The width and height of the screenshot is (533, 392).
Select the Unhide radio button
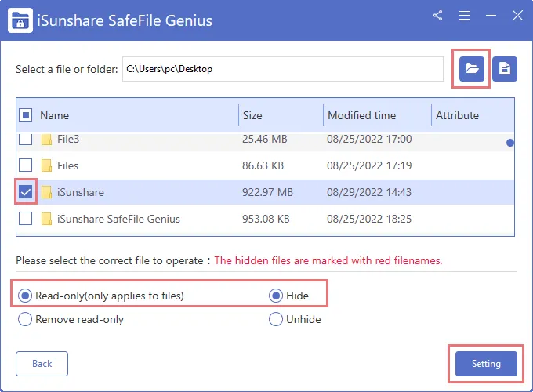[x=276, y=319]
